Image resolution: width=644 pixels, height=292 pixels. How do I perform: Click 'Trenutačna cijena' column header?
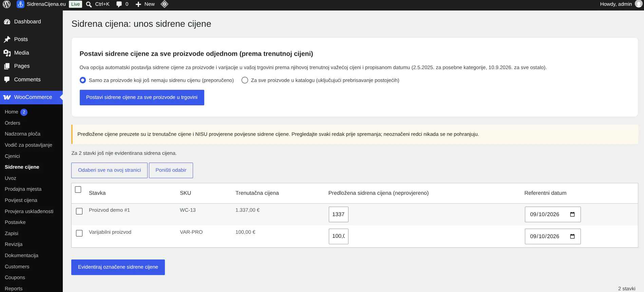click(257, 193)
